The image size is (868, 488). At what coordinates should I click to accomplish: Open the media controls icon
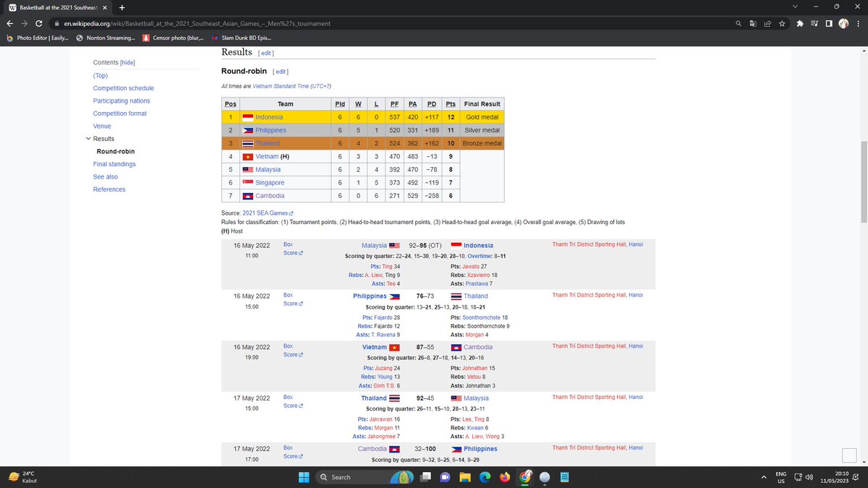tap(814, 23)
